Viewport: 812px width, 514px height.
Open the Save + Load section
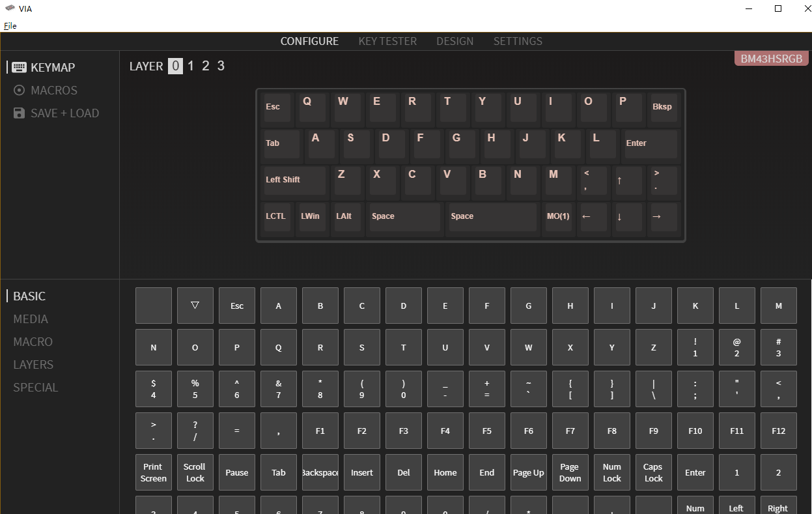click(x=64, y=113)
